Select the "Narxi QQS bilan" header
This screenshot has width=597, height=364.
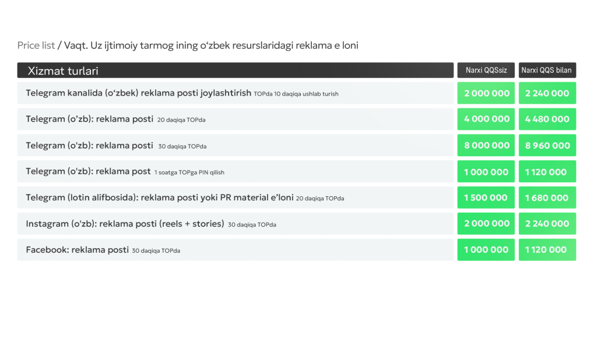coord(547,70)
